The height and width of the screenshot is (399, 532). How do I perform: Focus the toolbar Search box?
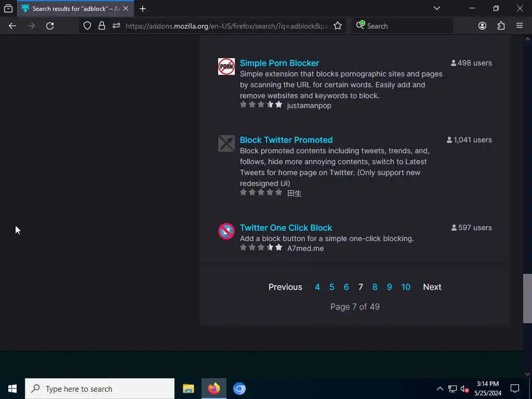coord(402,26)
